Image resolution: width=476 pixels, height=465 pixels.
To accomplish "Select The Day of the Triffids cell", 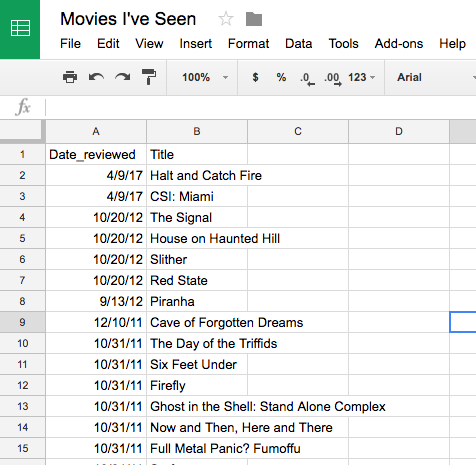I will click(197, 343).
